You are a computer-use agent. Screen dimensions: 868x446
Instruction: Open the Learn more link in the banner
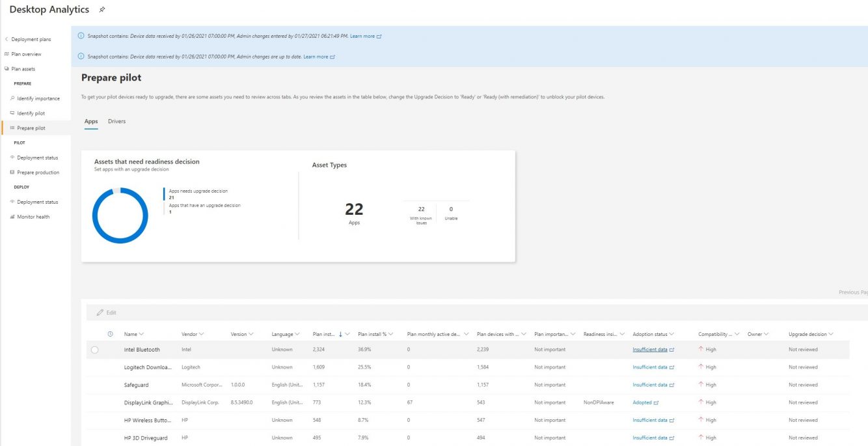(362, 36)
